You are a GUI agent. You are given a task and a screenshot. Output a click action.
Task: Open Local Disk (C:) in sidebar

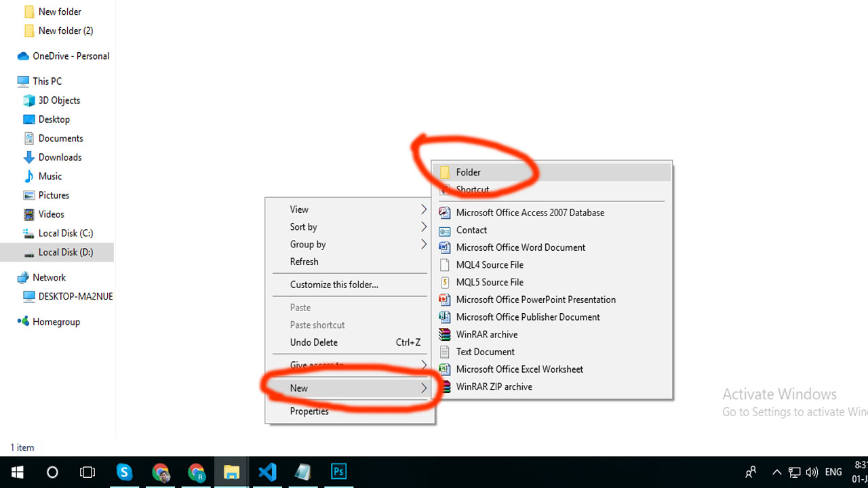(65, 233)
